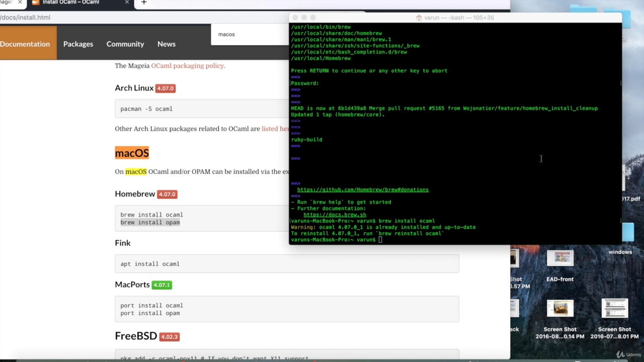Click the Warning: ocaml 4.07.0_1 already installed line
This screenshot has height=362, width=644.
click(383, 227)
